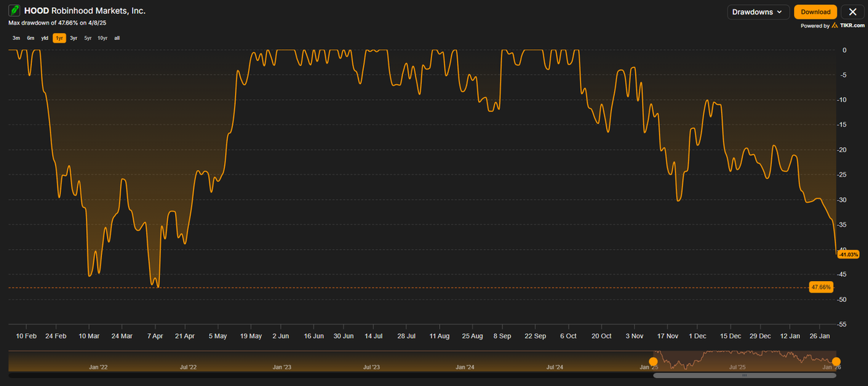
Task: Open the Drawdowns dropdown menu
Action: point(758,12)
